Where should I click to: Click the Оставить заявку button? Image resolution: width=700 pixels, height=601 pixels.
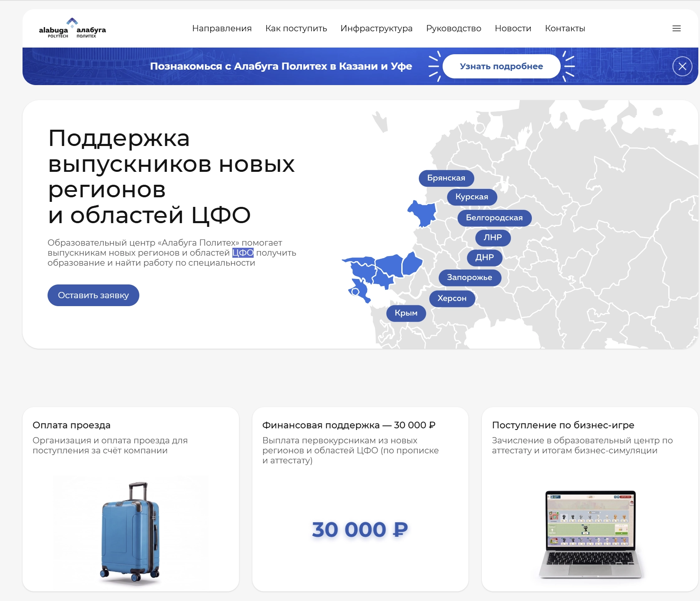coord(93,295)
